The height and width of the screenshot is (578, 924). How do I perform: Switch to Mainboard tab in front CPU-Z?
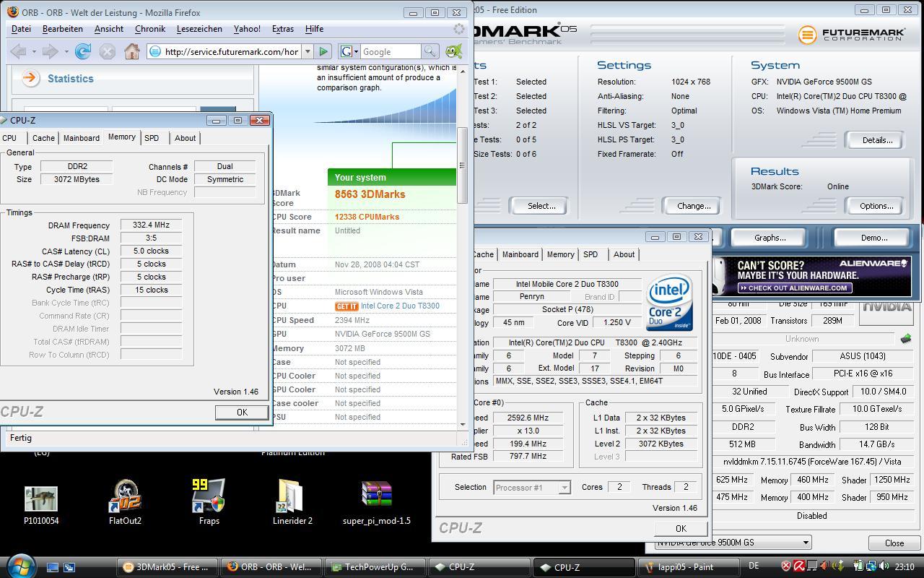(82, 138)
